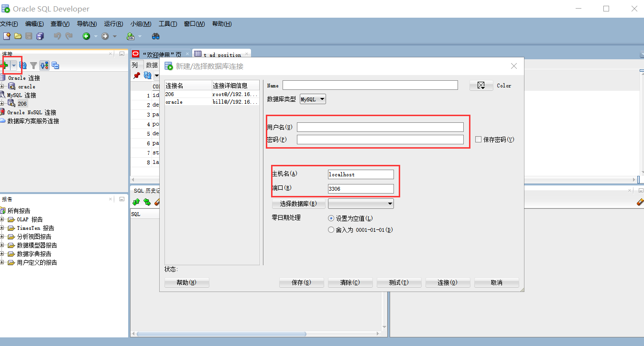Click the eraser icon in SQL history toolbar
This screenshot has width=644, height=346.
point(157,203)
